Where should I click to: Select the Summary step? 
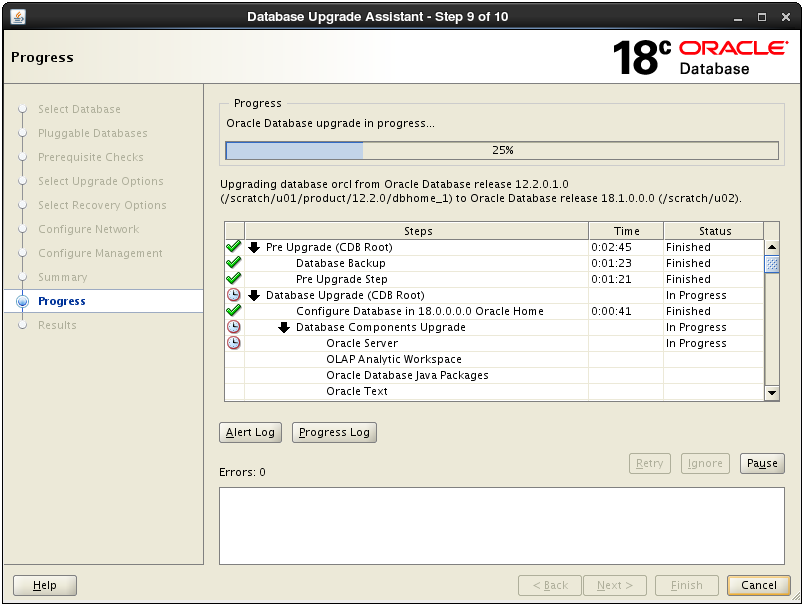pyautogui.click(x=63, y=277)
